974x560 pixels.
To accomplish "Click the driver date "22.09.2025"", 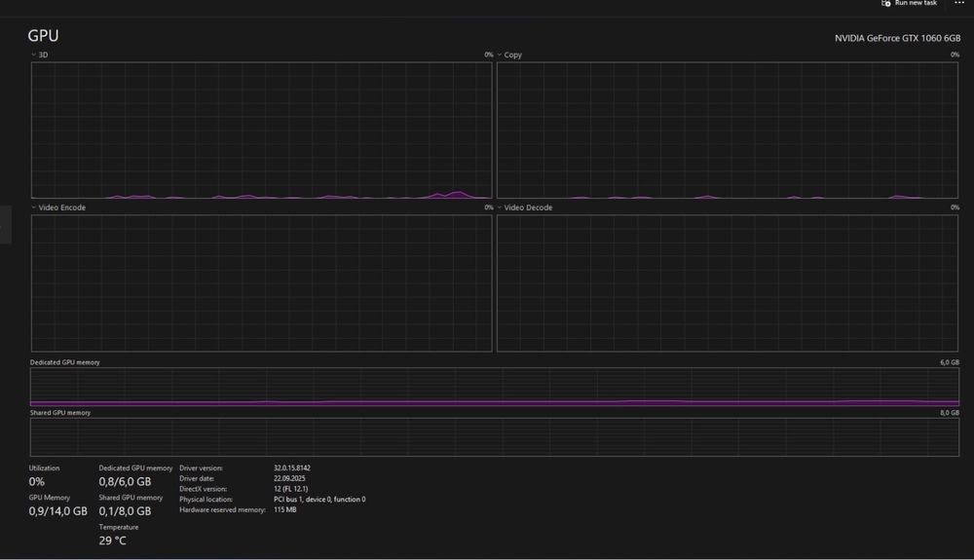I will point(289,478).
